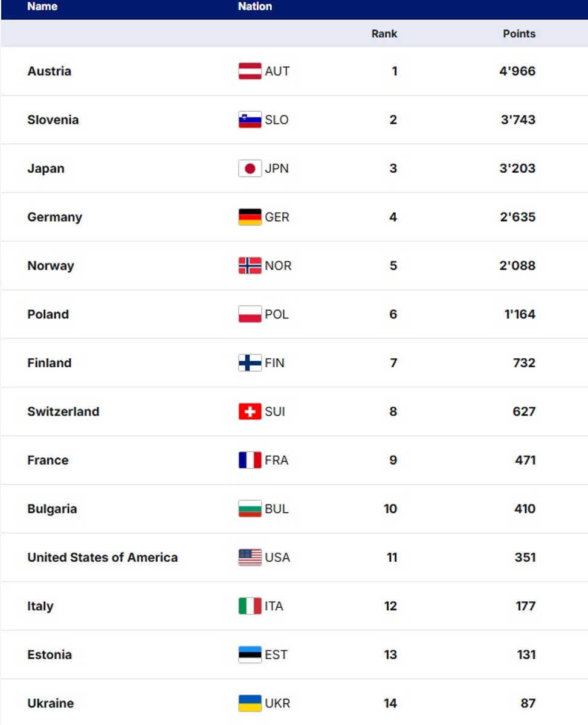Screen dimensions: 588x725
Task: Click the Japan flag icon
Action: tap(250, 169)
